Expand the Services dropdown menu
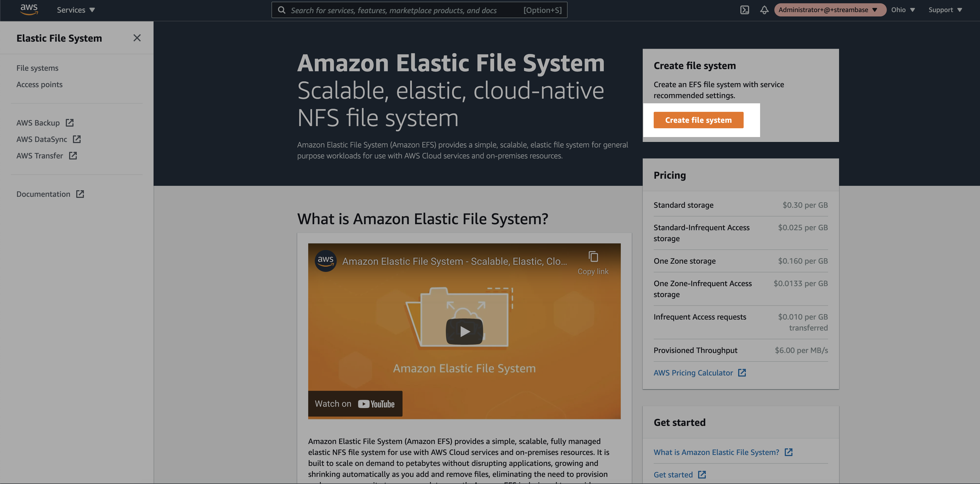This screenshot has width=980, height=484. coord(76,10)
